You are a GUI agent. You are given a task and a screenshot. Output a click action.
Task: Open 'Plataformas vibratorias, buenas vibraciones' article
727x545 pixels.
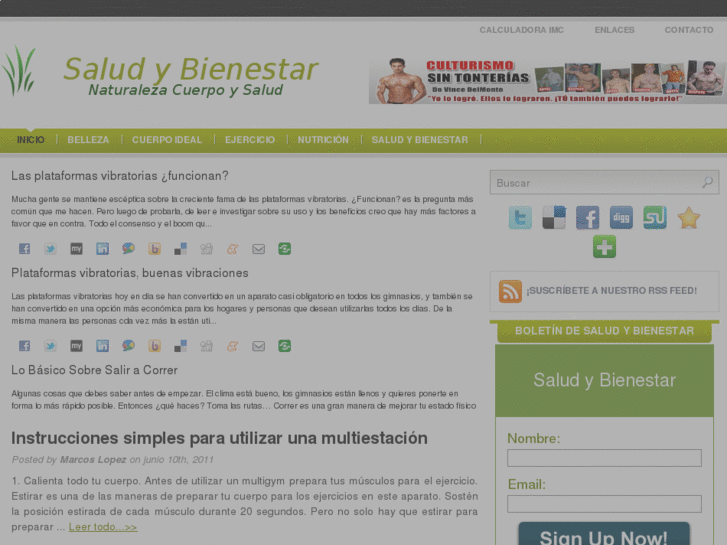point(130,273)
